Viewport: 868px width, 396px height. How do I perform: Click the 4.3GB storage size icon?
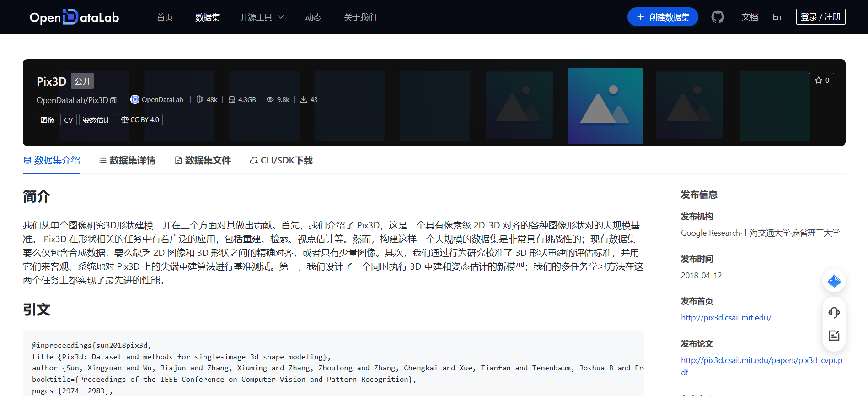(x=232, y=99)
